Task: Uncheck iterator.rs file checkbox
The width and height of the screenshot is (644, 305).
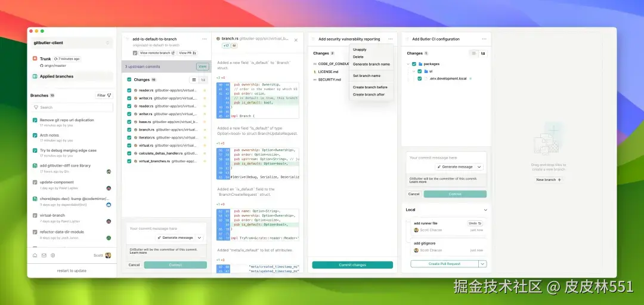Action: pyautogui.click(x=129, y=137)
